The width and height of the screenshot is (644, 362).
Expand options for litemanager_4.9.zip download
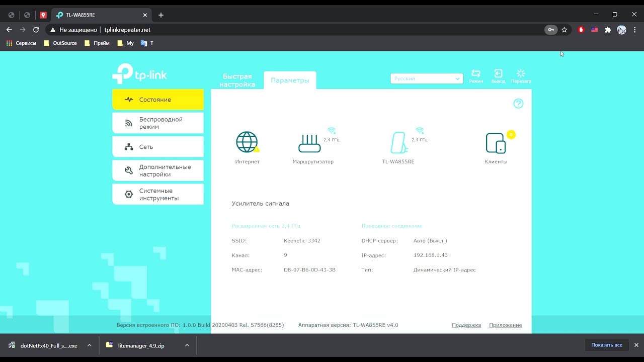click(187, 345)
